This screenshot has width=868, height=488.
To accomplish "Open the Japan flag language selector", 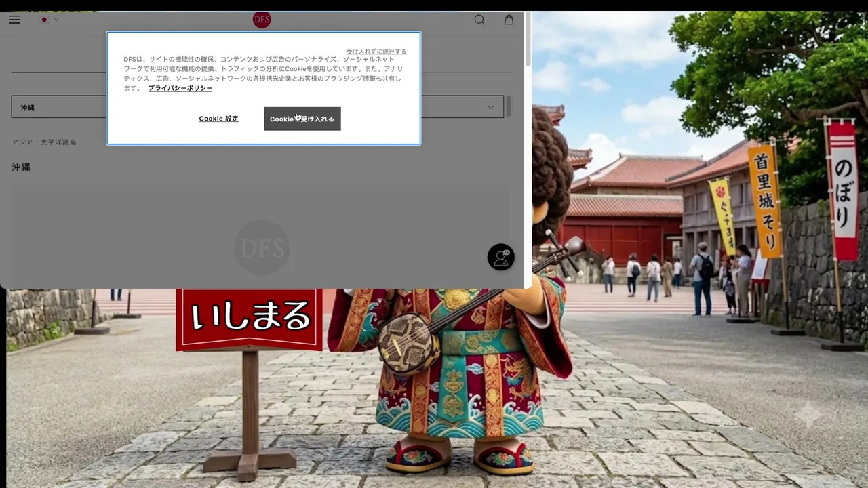I will [x=49, y=20].
